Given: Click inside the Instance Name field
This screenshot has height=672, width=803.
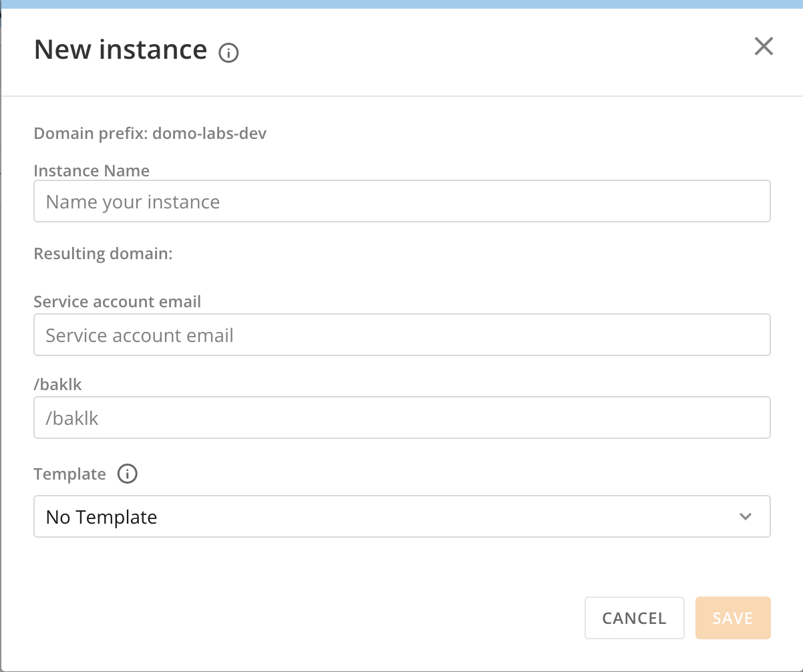Looking at the screenshot, I should click(401, 200).
